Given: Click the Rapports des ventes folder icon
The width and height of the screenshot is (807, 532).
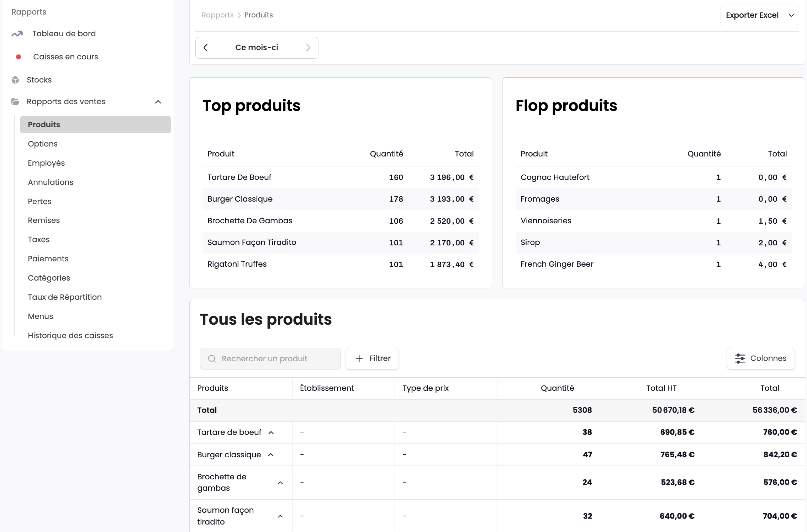Looking at the screenshot, I should (15, 102).
